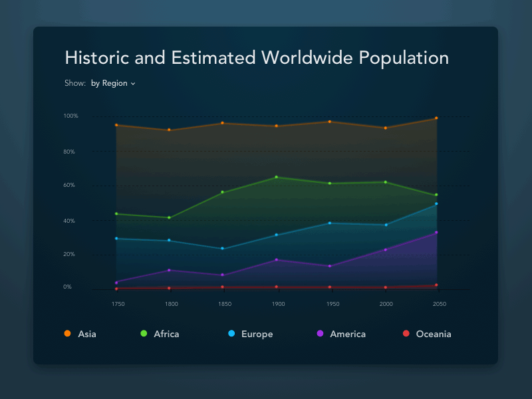
Task: Click the orange Asia legend dot
Action: pyautogui.click(x=66, y=334)
